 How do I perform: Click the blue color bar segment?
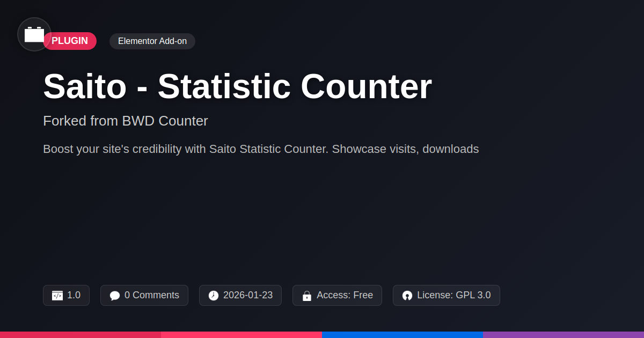click(x=402, y=334)
